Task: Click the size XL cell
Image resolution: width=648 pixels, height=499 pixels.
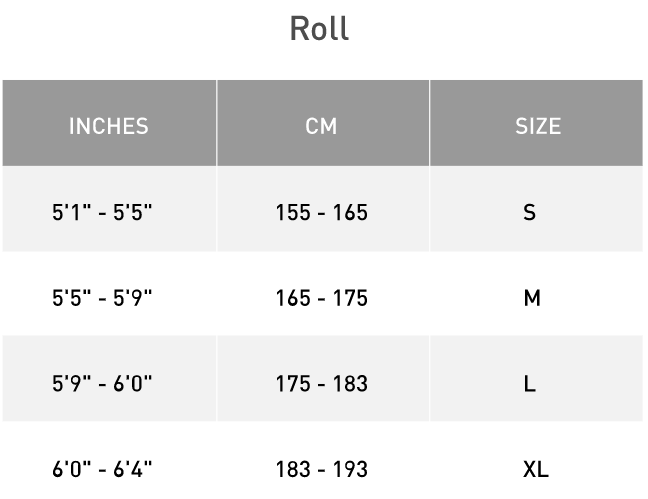Action: (536, 469)
